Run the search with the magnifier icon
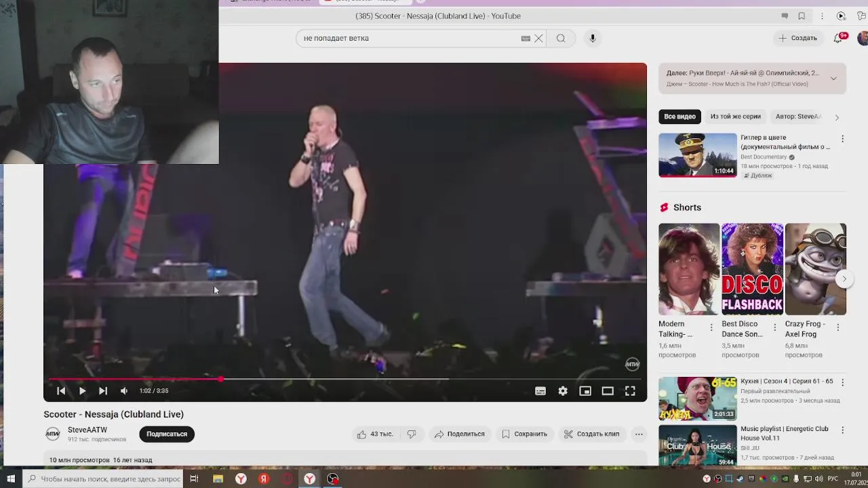 coord(561,39)
